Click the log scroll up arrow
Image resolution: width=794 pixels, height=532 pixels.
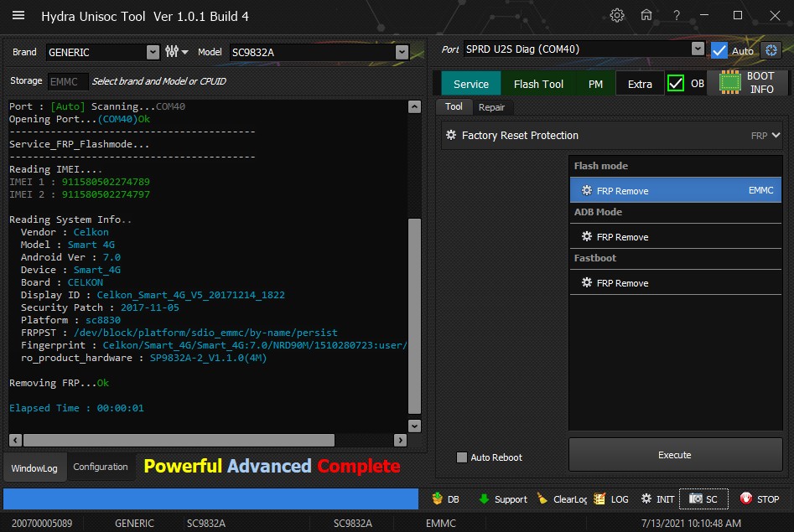[414, 106]
